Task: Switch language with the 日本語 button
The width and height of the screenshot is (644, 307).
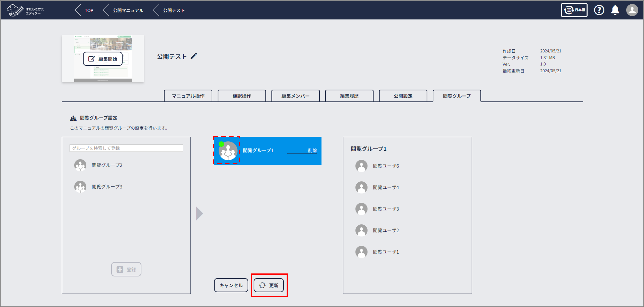Action: pyautogui.click(x=574, y=10)
